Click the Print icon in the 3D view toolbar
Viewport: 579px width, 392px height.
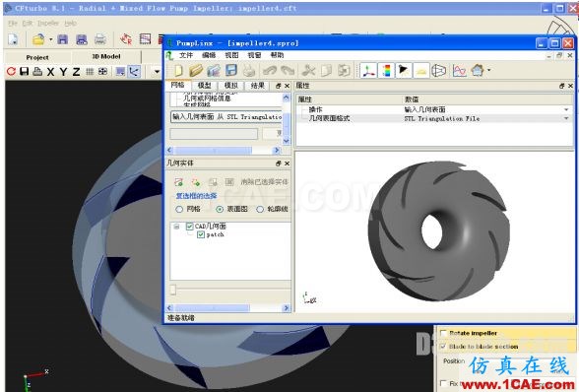click(x=37, y=71)
